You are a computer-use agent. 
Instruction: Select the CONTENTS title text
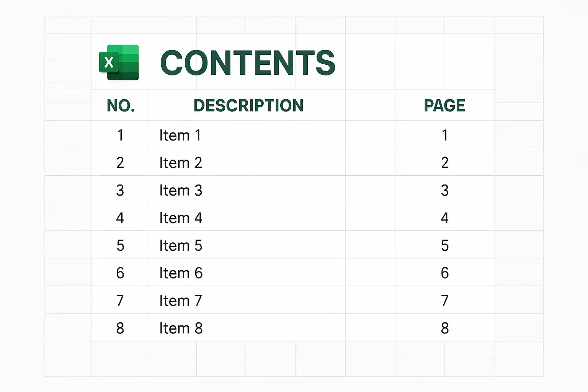click(x=248, y=63)
